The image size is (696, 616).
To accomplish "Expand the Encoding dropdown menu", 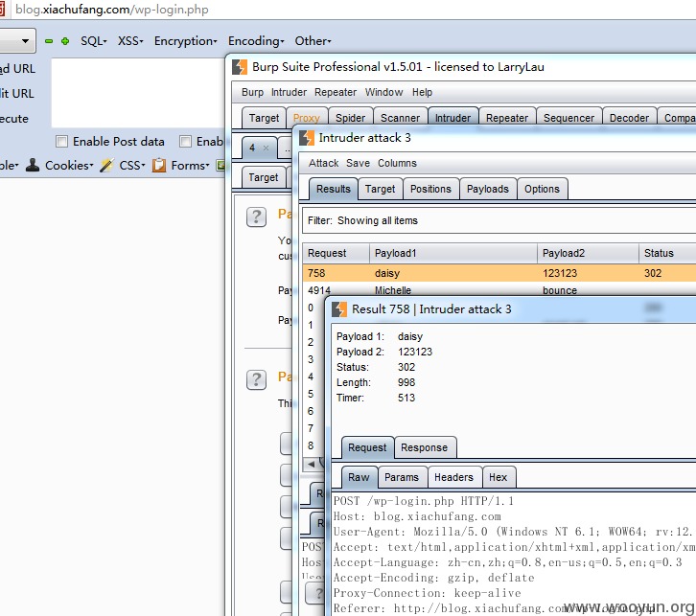I will point(256,41).
